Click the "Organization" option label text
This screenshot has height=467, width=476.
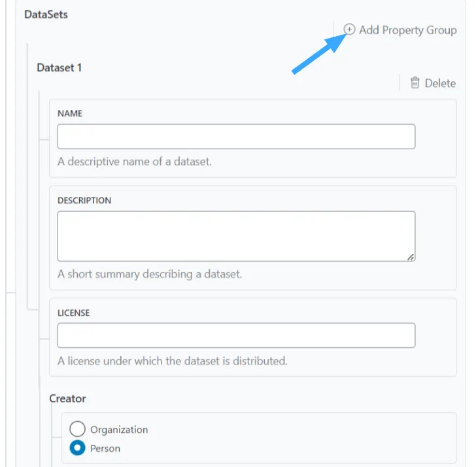click(x=119, y=430)
